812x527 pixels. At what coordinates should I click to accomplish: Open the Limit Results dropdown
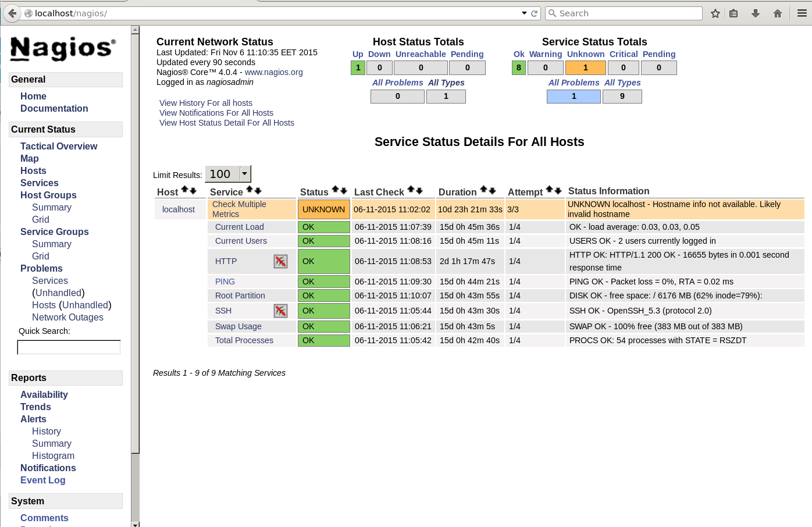pos(245,173)
